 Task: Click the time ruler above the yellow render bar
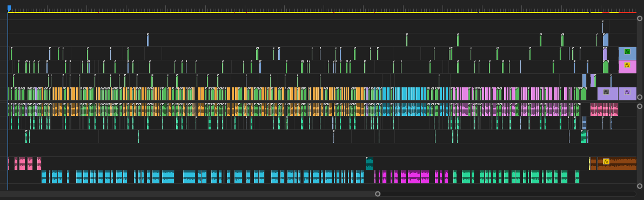coord(322,8)
